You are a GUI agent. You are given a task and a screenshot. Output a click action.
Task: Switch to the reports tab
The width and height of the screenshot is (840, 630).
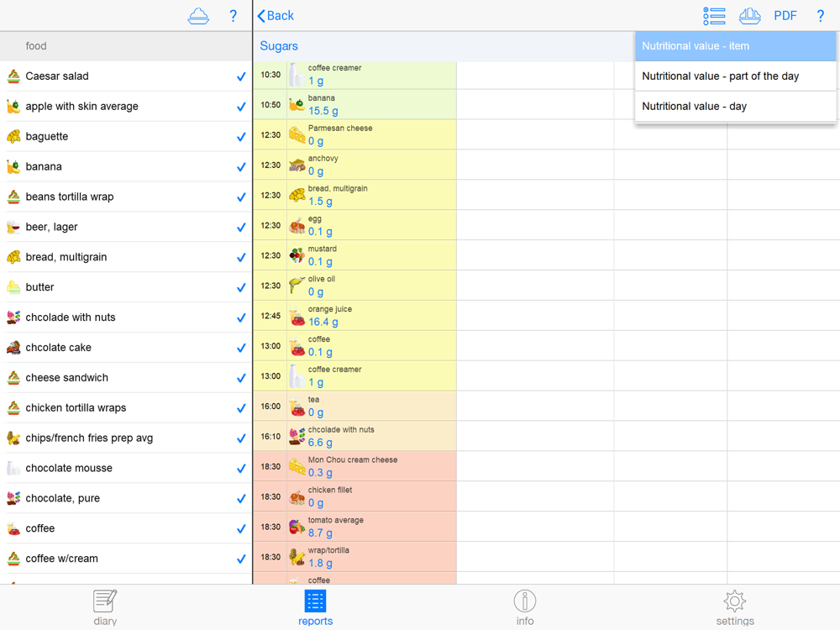[315, 607]
